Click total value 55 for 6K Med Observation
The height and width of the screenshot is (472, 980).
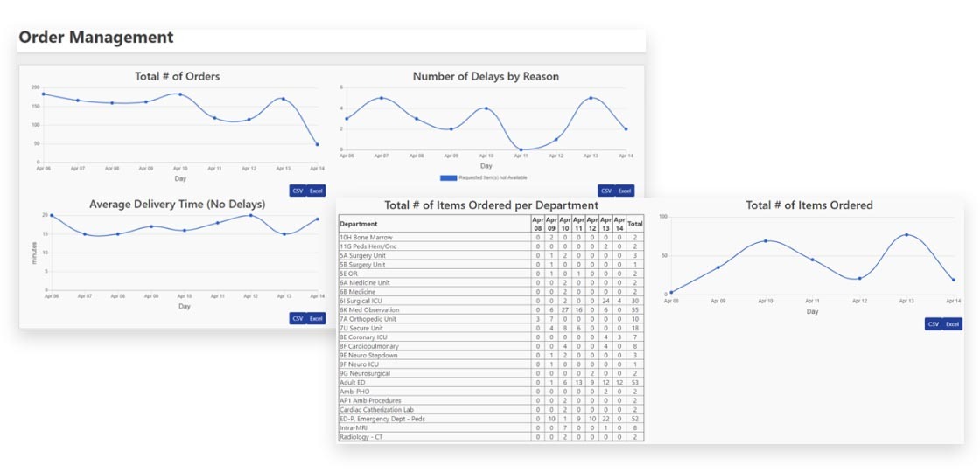tap(635, 309)
